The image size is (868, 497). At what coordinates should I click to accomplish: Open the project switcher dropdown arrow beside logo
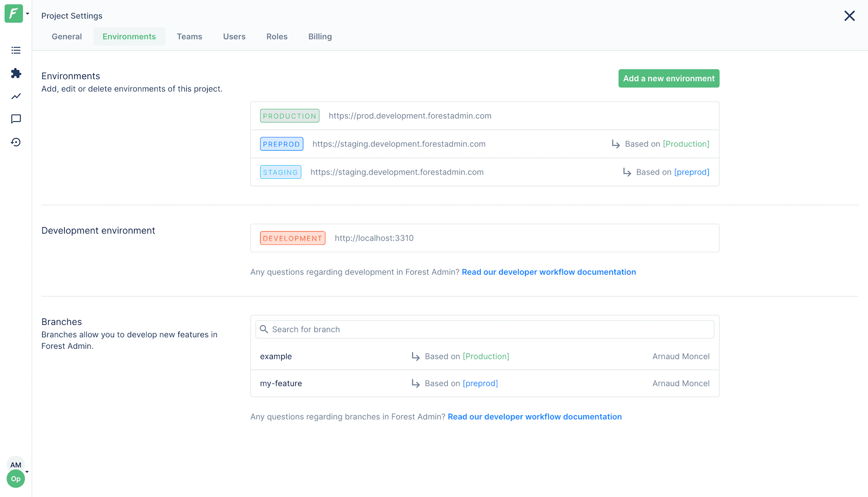pyautogui.click(x=27, y=14)
